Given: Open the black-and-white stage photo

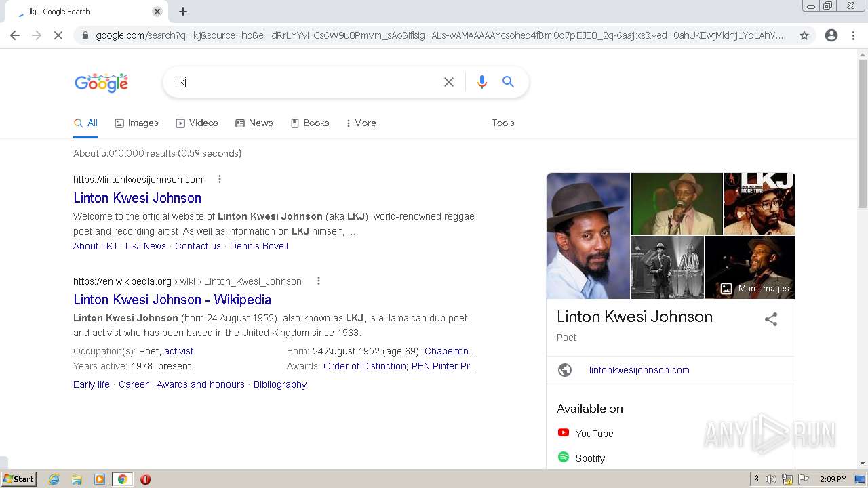Looking at the screenshot, I should coord(667,267).
